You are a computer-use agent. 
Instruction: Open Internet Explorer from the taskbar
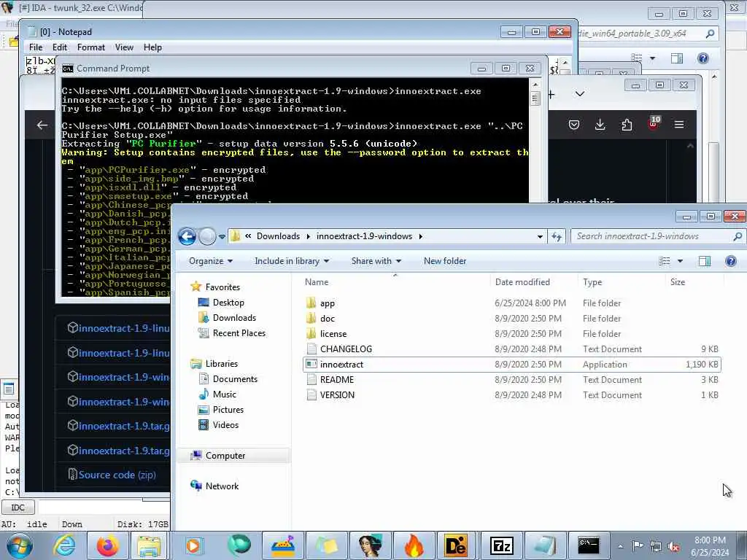64,545
